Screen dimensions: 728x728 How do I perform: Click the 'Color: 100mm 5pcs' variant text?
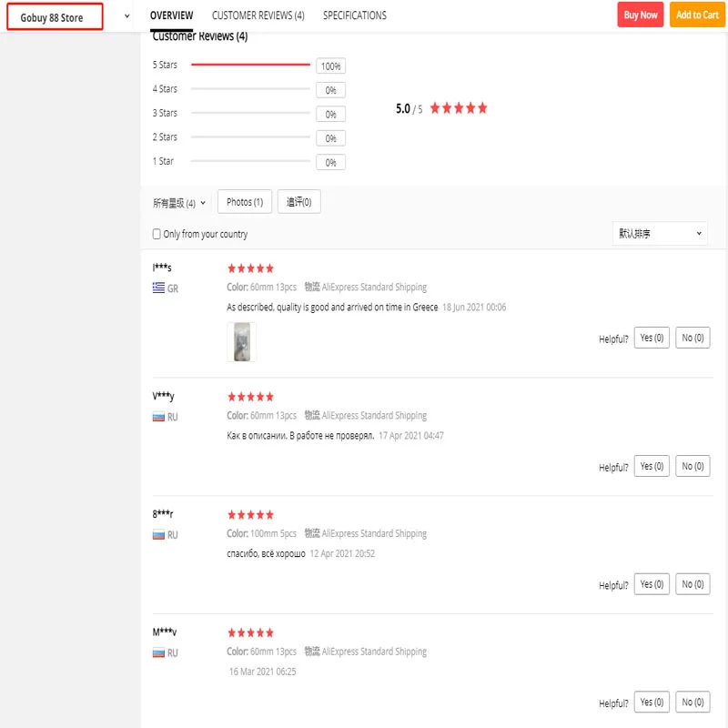coord(261,533)
